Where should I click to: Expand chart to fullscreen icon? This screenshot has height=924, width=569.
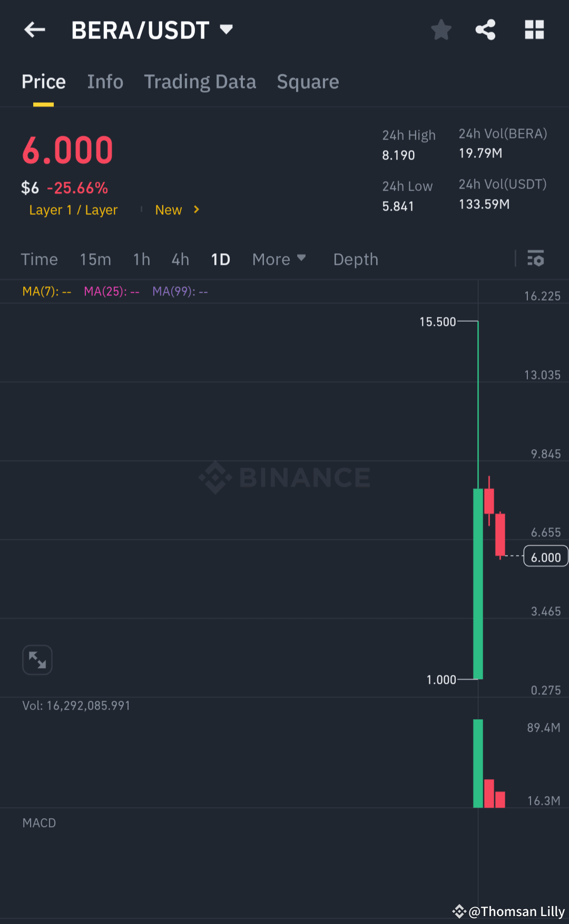[37, 660]
